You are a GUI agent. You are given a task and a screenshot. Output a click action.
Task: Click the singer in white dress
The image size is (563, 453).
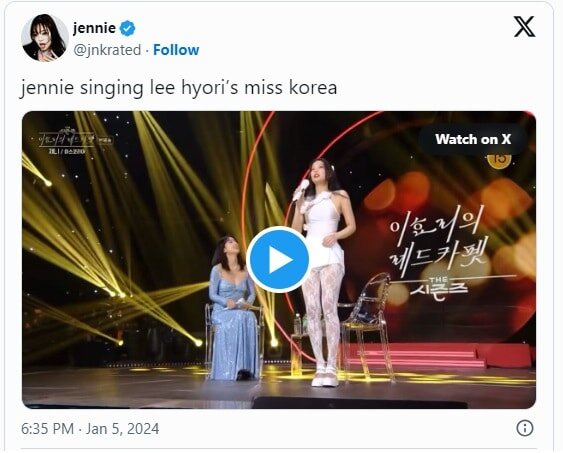[323, 272]
